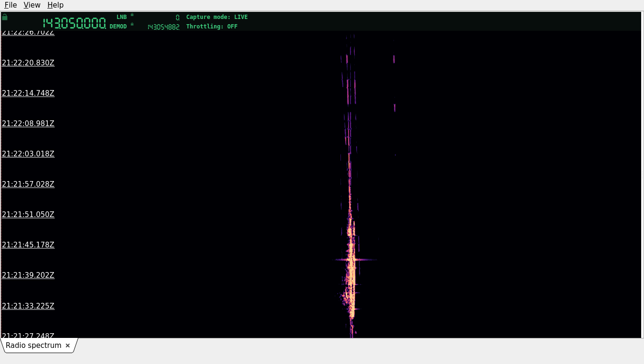644x364 pixels.
Task: Click timestamp 21:22:14.748Z
Action: pos(28,93)
